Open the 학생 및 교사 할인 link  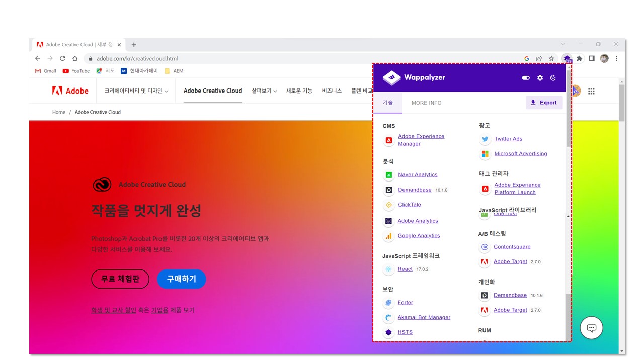coord(114,310)
